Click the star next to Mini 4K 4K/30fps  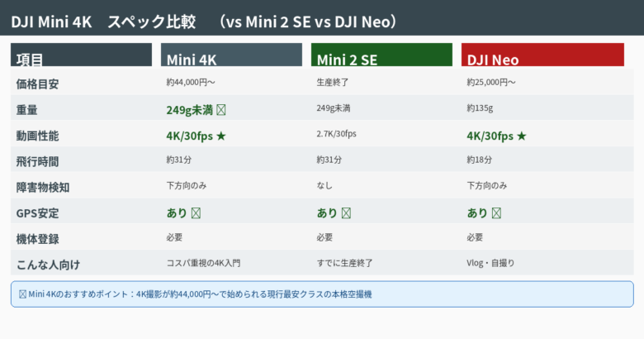221,136
